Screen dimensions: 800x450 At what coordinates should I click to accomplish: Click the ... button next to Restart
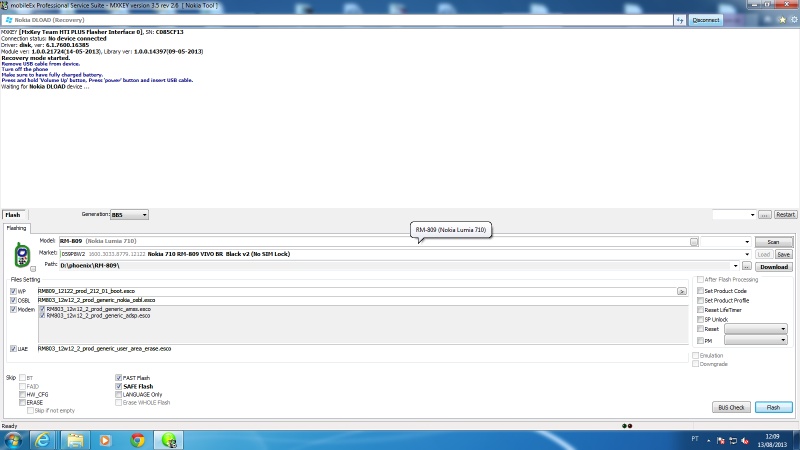(x=764, y=215)
